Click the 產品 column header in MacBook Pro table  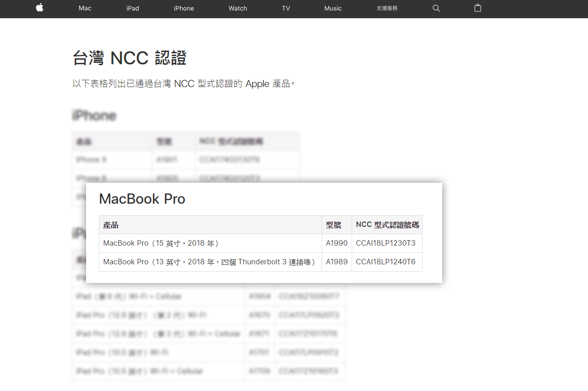point(210,225)
